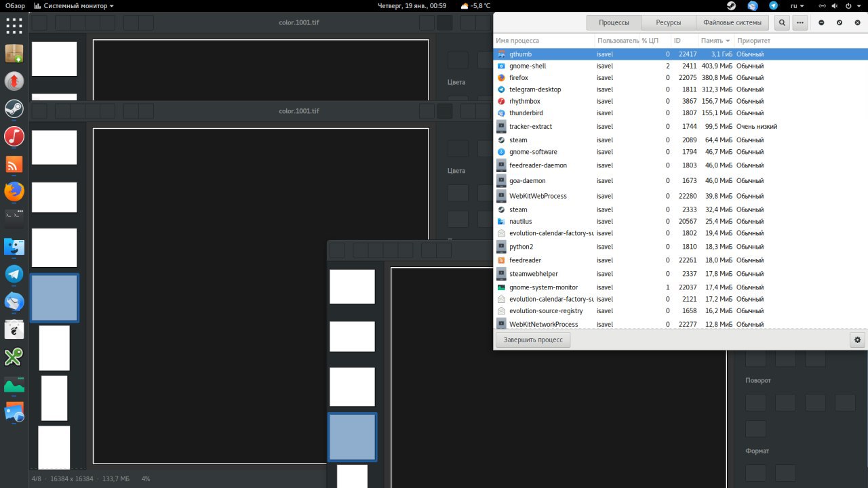The image size is (868, 488).
Task: Click the Завершить процесс button
Action: point(533,340)
